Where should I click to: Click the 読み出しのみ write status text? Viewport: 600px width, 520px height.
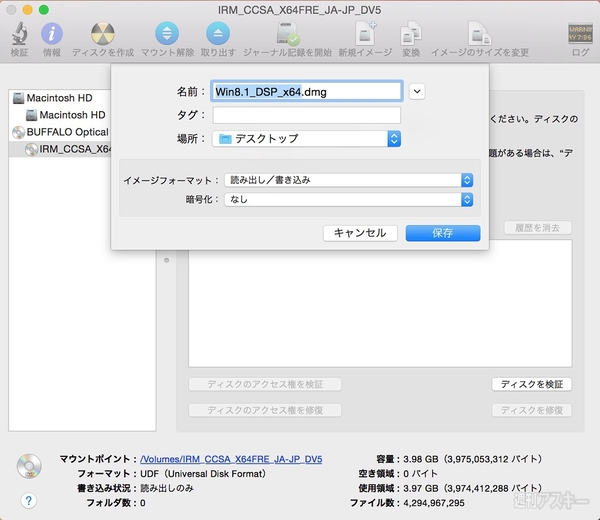167,488
